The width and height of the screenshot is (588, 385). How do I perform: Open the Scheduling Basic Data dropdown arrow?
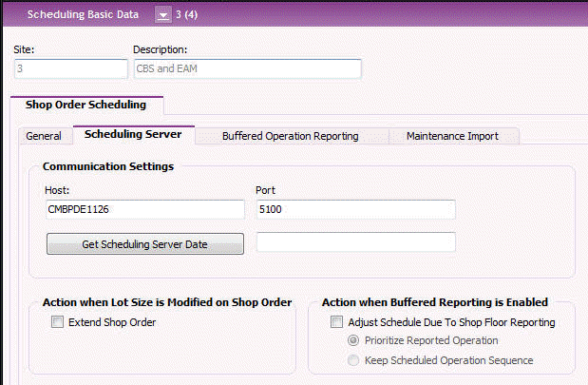coord(162,14)
